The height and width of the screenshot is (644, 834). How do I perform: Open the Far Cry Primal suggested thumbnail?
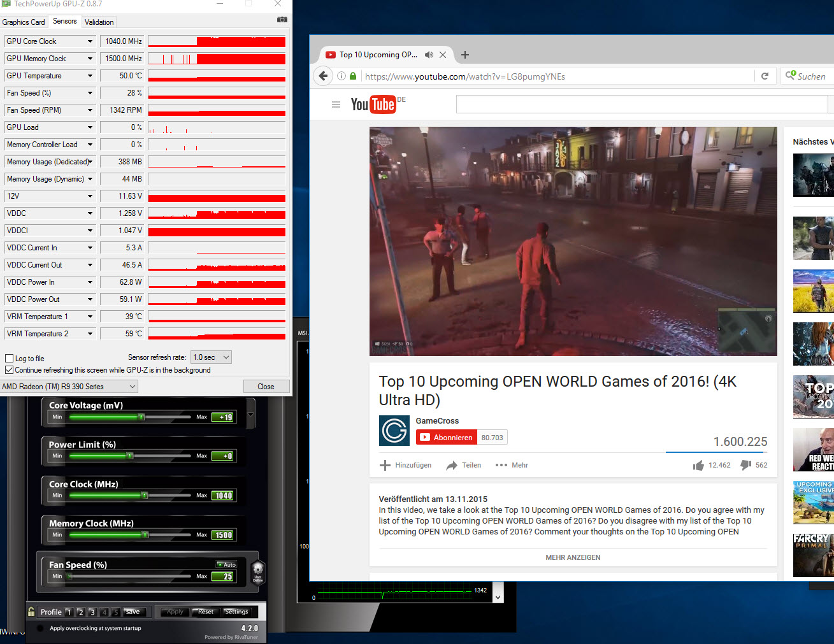click(814, 555)
